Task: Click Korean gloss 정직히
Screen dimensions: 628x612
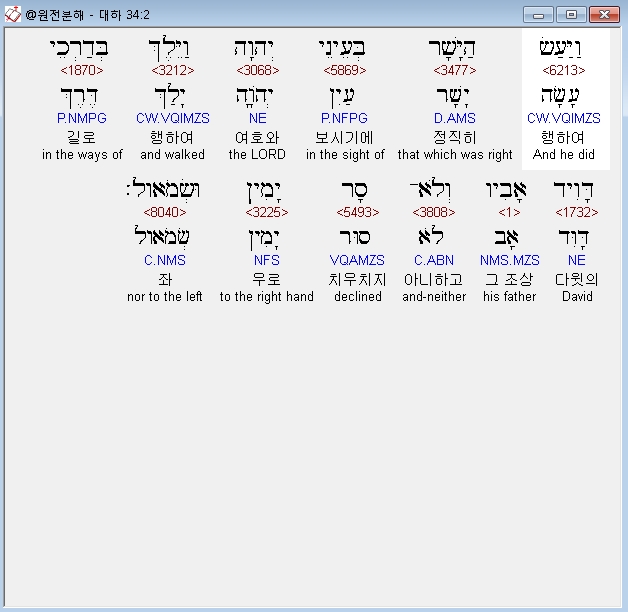Action: [x=455, y=137]
